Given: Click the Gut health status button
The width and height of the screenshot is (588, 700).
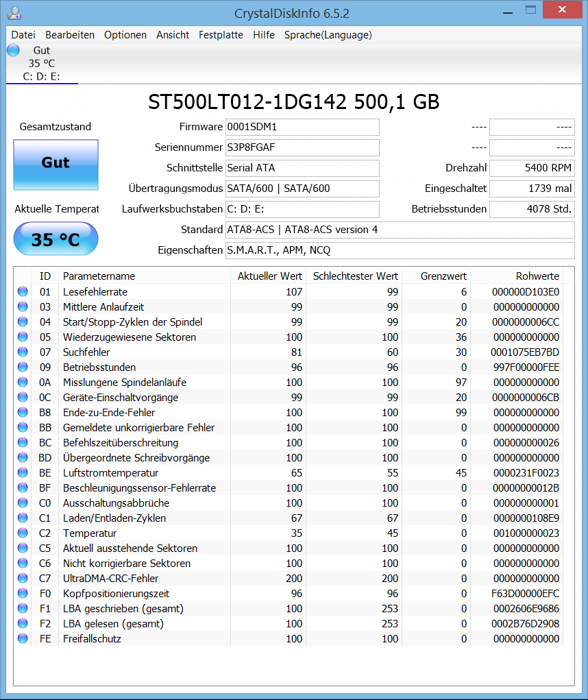Looking at the screenshot, I should 56,165.
